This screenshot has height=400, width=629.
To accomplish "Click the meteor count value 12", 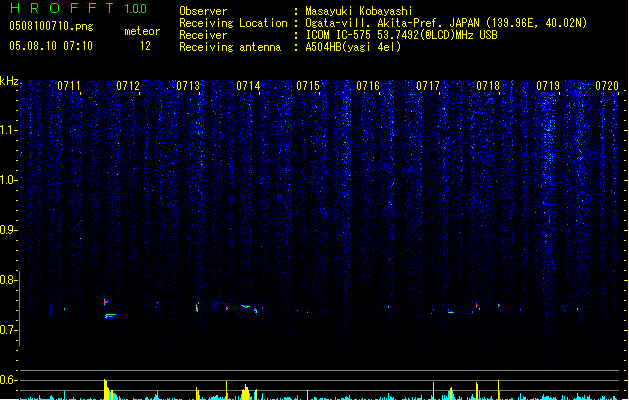I will point(145,46).
